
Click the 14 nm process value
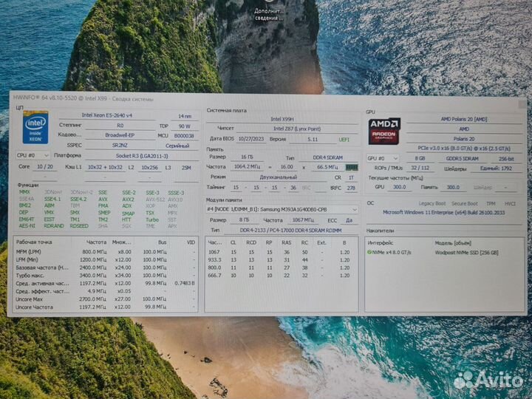click(x=185, y=116)
